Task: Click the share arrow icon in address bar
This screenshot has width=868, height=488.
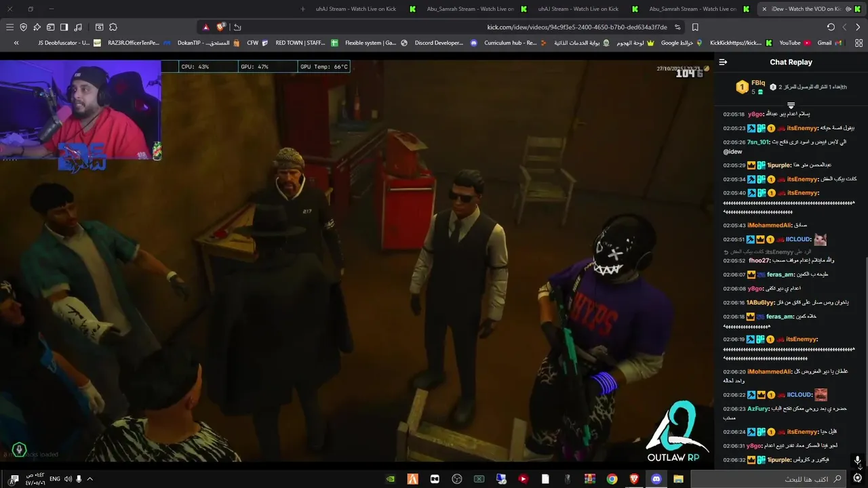Action: pos(236,27)
